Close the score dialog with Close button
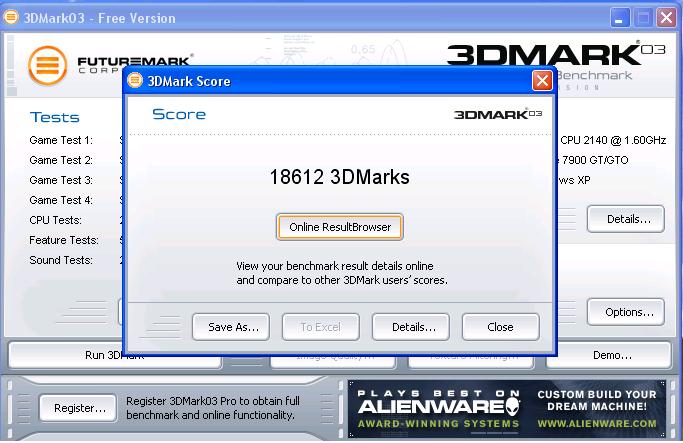Image resolution: width=683 pixels, height=443 pixels. pos(500,327)
